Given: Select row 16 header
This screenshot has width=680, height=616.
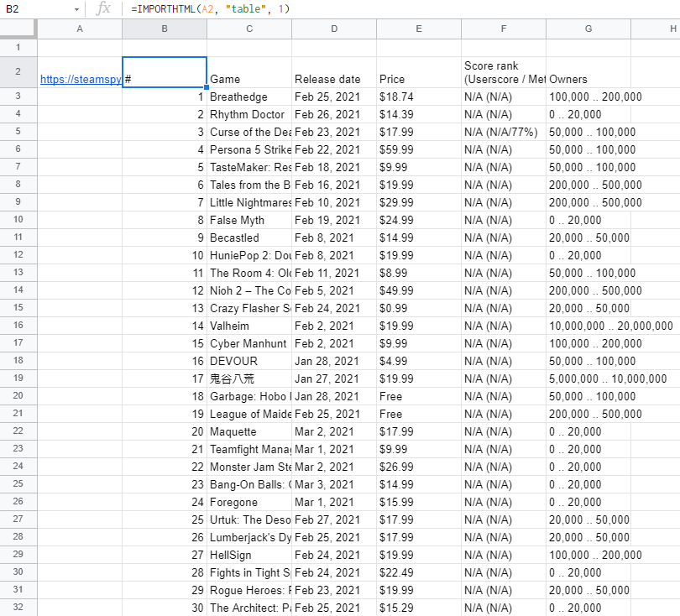Looking at the screenshot, I should 18,325.
